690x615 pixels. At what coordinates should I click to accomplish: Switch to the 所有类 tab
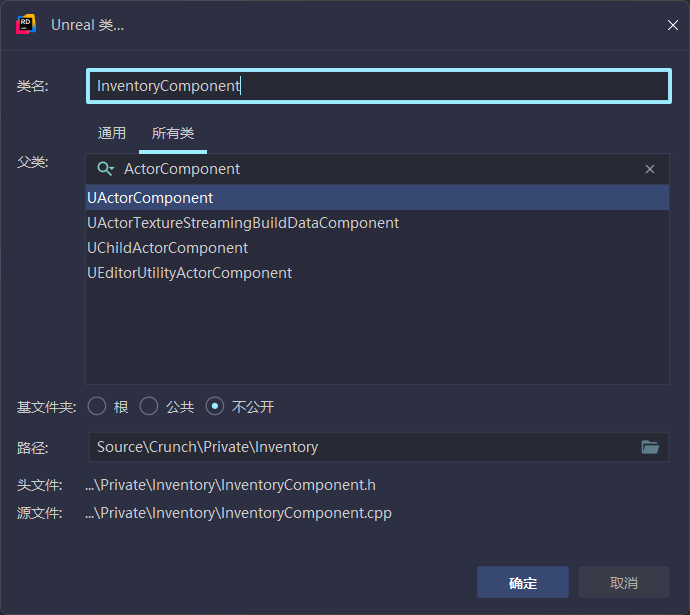pyautogui.click(x=173, y=133)
